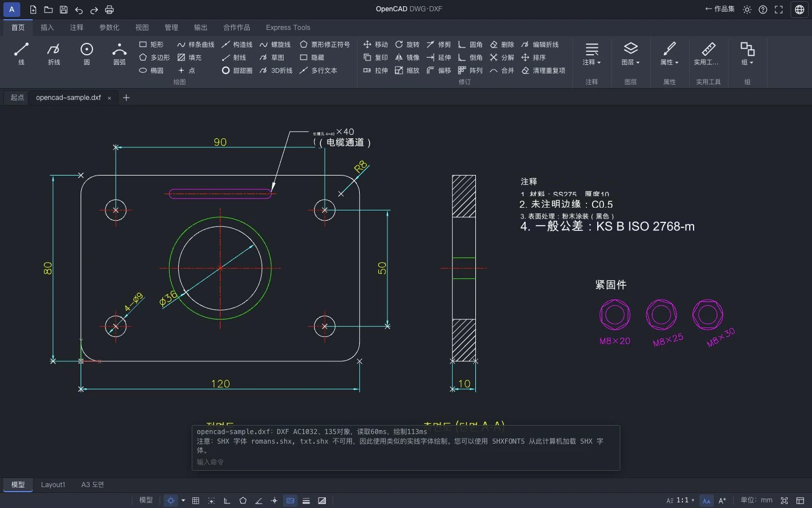812x508 pixels.
Task: Close the opencad-sample.dxf tab
Action: click(109, 98)
